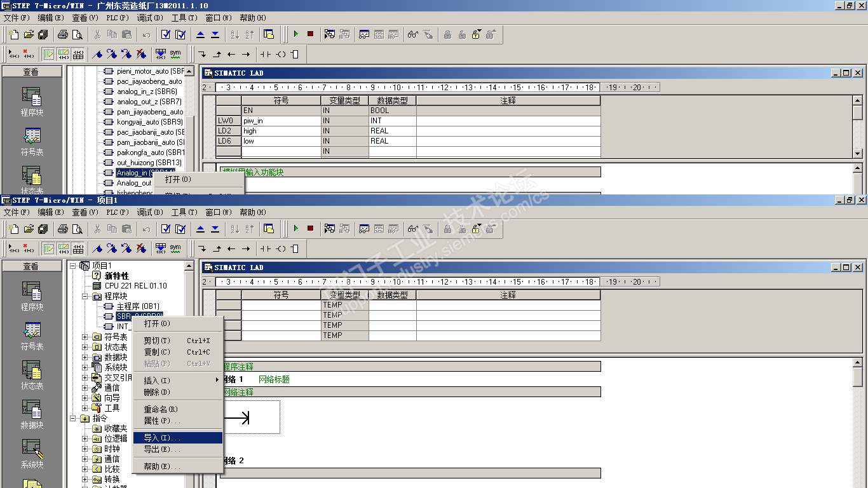Click scroll-up arrow of 广州东莞造纸厂 tree
This screenshot has height=488, width=868.
189,71
